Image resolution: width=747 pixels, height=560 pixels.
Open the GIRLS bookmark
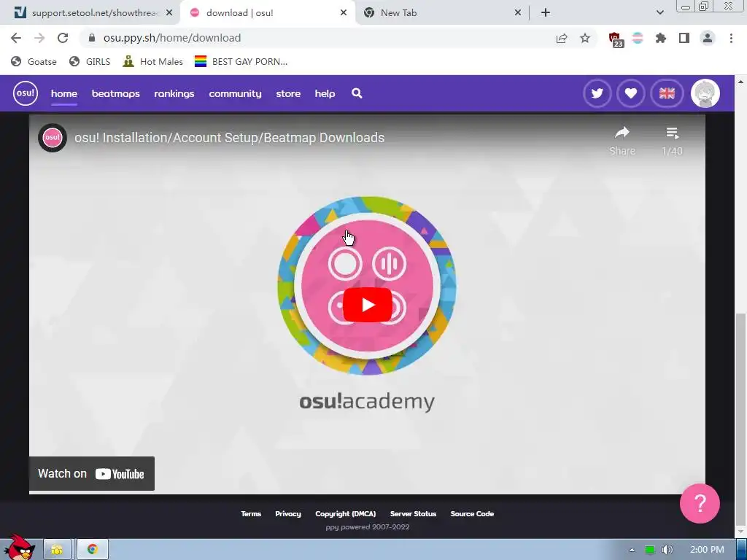point(90,61)
